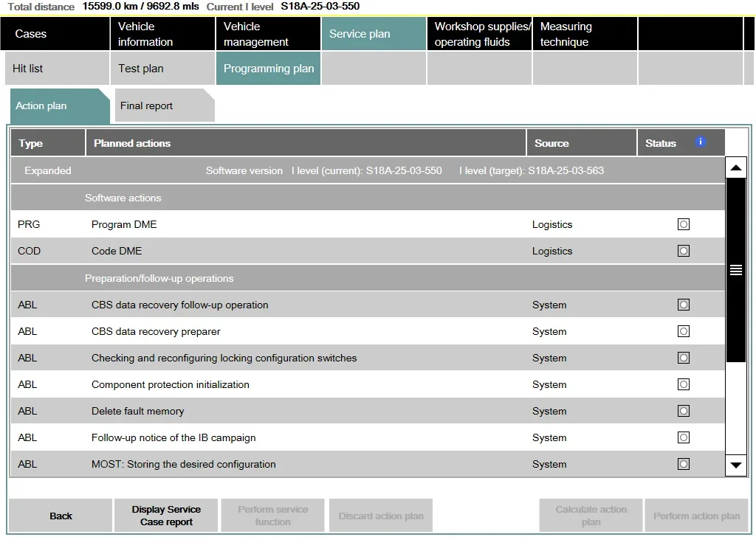Click the Perform action plan button
This screenshot has width=756, height=537.
tap(697, 516)
